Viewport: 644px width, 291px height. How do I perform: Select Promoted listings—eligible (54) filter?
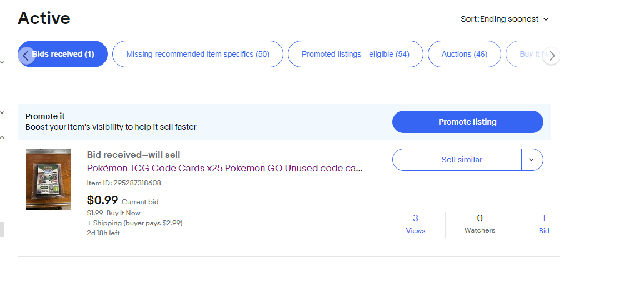[x=355, y=54]
